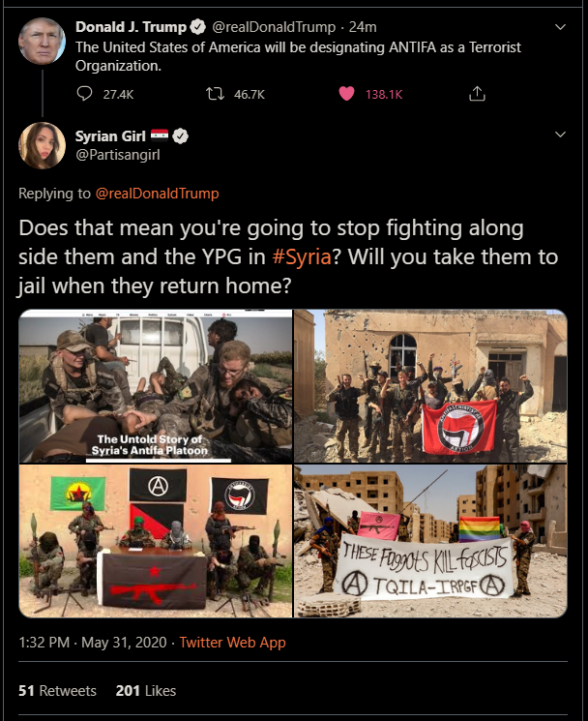
Task: Expand the chevron menu on Trump's tweet
Action: pos(560,27)
